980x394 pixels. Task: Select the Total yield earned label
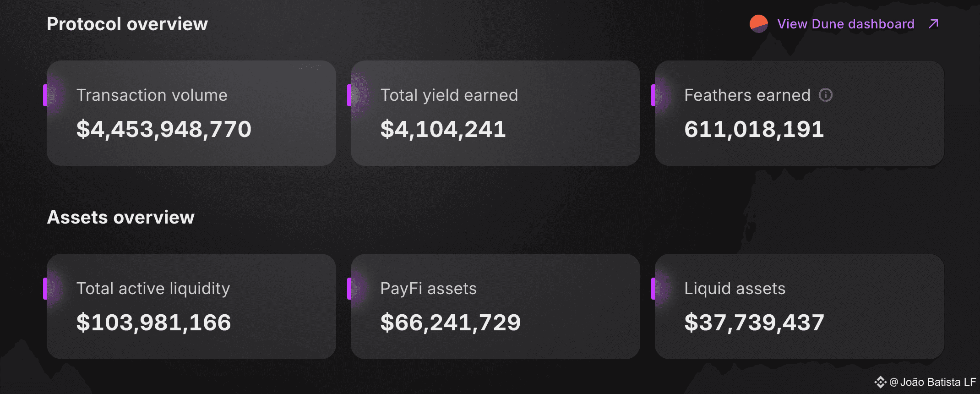pyautogui.click(x=449, y=95)
